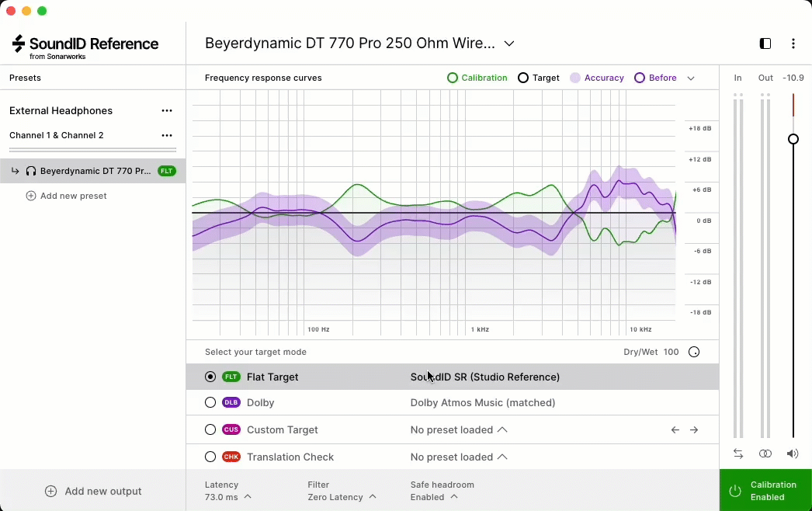Click the SoundID Reference logo
The height and width of the screenshot is (511, 812).
[85, 46]
